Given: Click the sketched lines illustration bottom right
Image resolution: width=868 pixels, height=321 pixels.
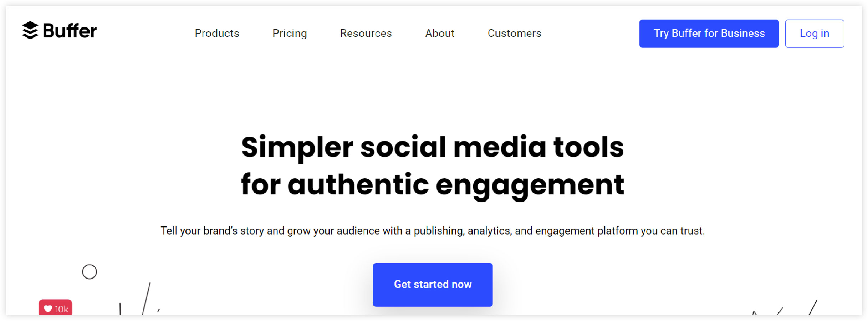Looking at the screenshot, I should [x=785, y=307].
